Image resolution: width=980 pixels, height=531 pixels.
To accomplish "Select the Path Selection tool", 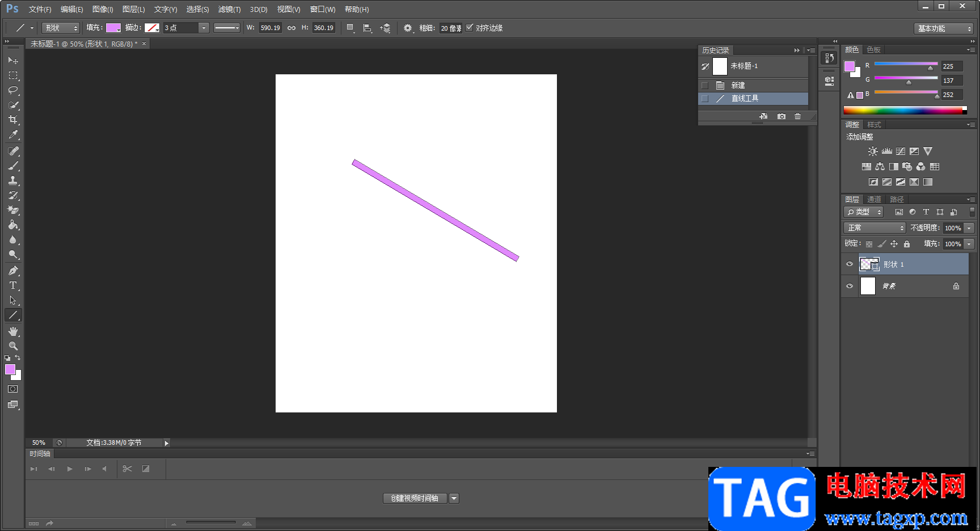I will click(13, 300).
